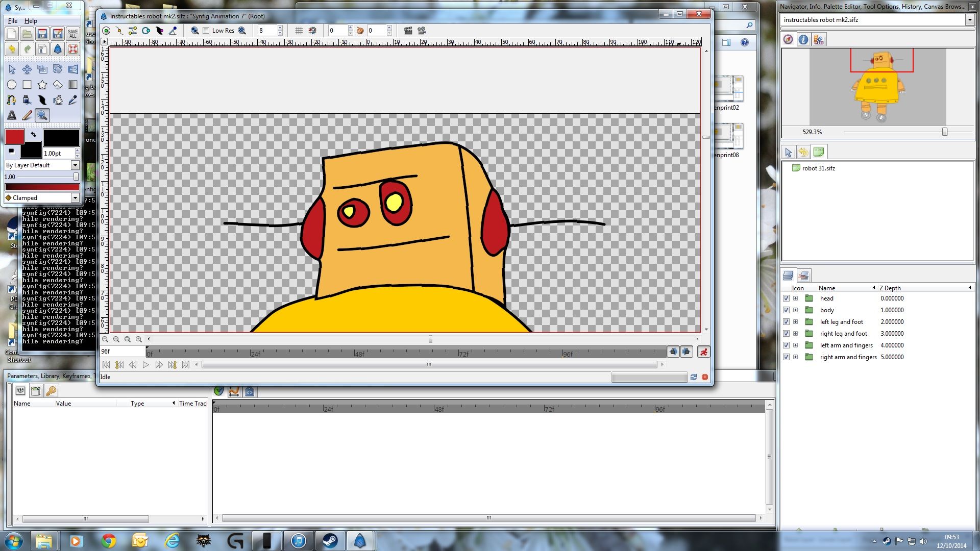Click the animate editing mode button

pos(704,352)
